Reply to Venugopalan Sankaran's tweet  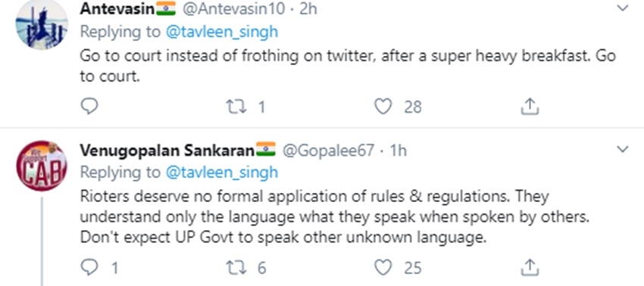tap(89, 269)
